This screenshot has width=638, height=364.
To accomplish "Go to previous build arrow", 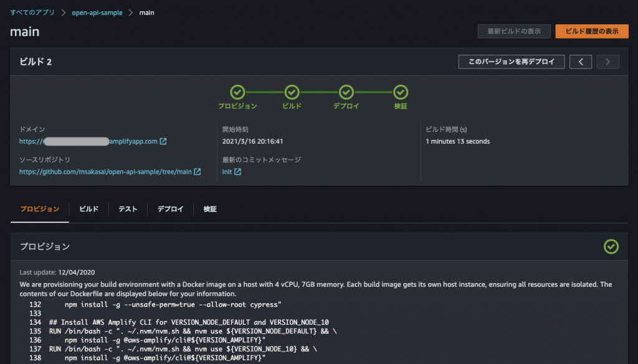I will tap(581, 62).
